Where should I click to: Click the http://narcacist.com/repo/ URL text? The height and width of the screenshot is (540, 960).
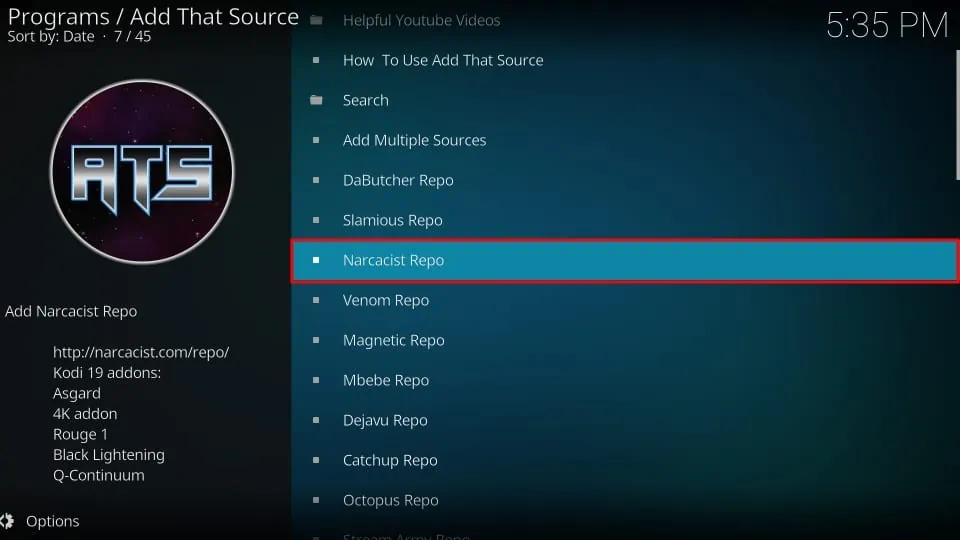click(x=141, y=352)
